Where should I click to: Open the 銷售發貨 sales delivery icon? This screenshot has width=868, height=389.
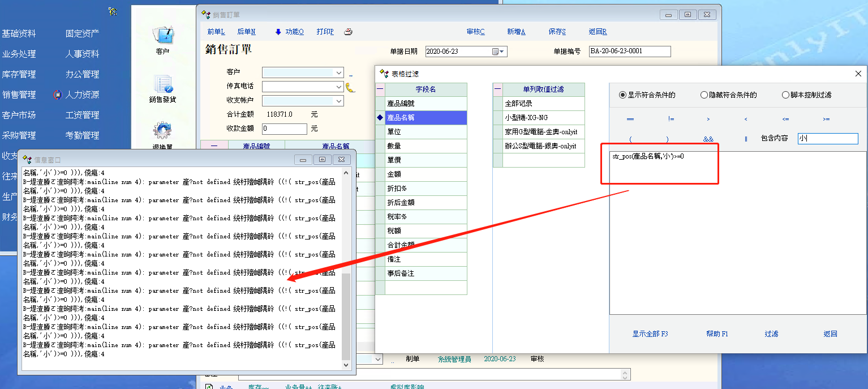click(163, 84)
